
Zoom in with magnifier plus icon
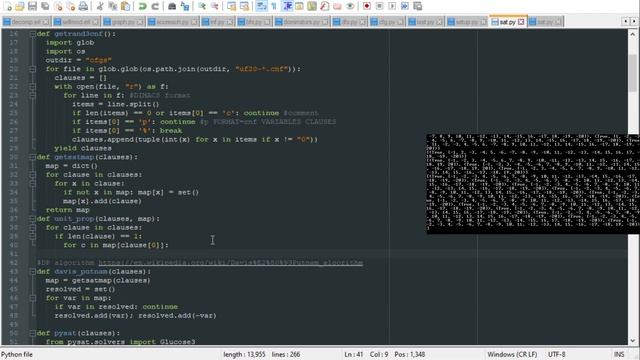coord(202,6)
